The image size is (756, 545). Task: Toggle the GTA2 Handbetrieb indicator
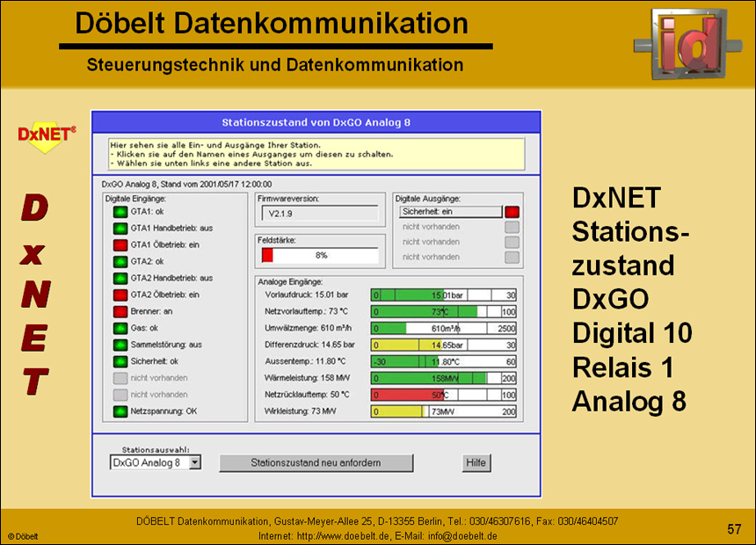click(119, 278)
